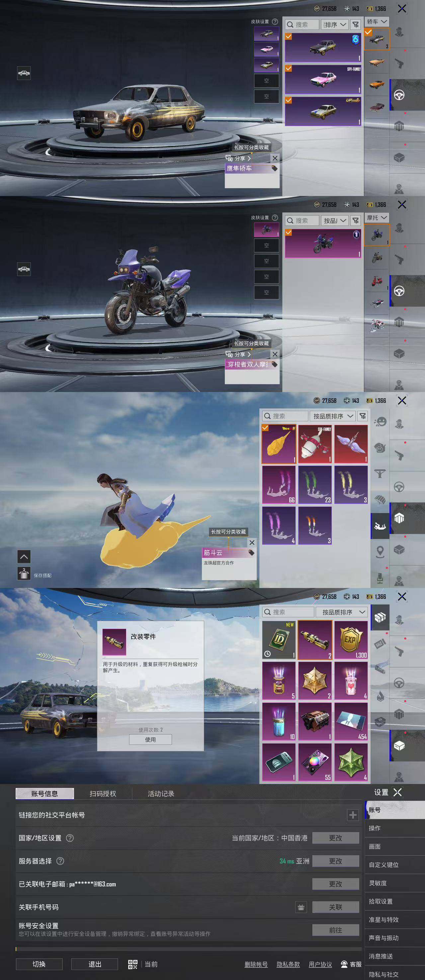Select the flame icon category in backpack

pos(380,696)
